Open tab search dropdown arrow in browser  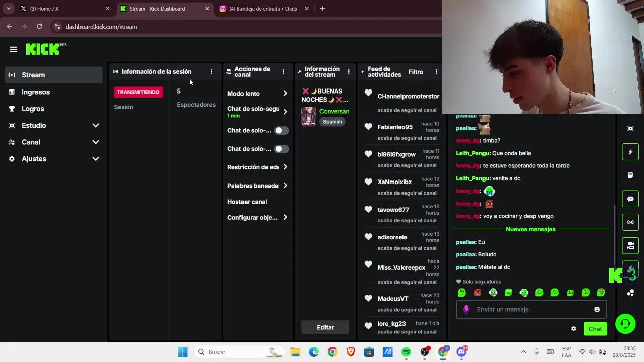[9, 9]
